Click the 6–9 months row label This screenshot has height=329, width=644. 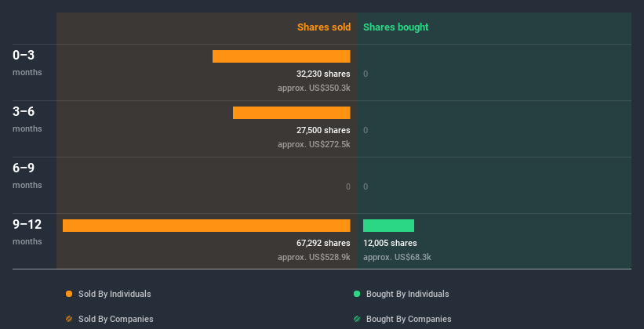point(27,175)
